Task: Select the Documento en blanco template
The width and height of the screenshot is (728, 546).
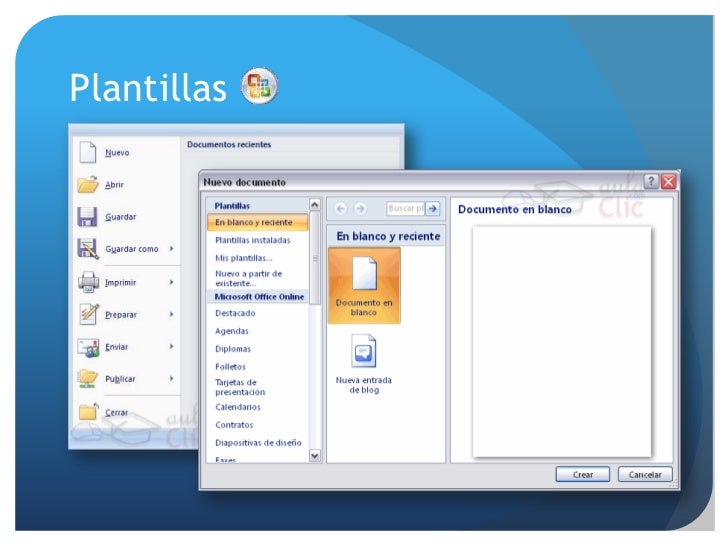Action: 364,285
